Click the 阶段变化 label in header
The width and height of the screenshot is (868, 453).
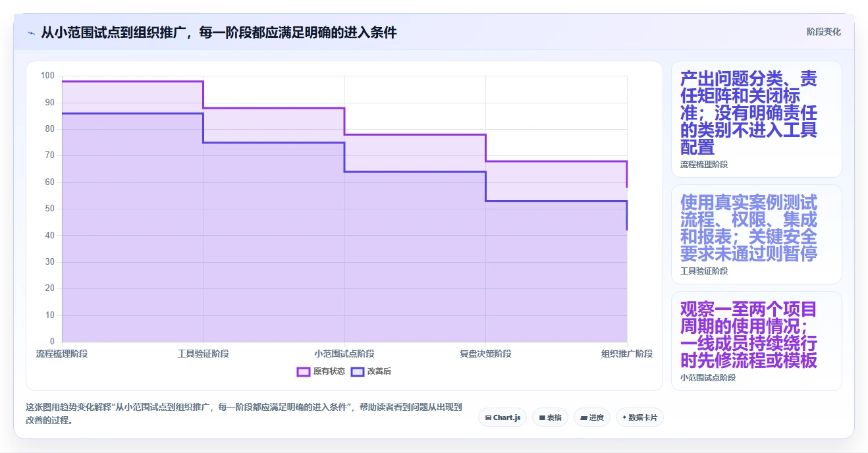coord(824,32)
